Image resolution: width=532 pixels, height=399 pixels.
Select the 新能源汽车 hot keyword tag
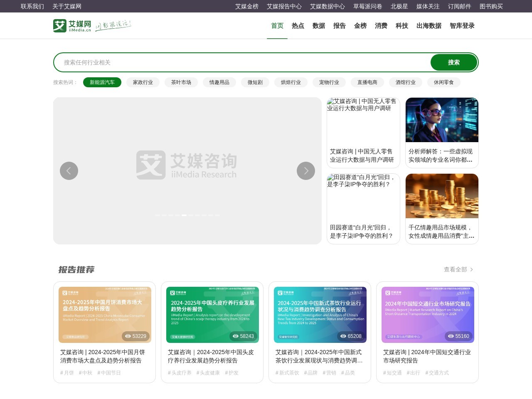coord(102,82)
